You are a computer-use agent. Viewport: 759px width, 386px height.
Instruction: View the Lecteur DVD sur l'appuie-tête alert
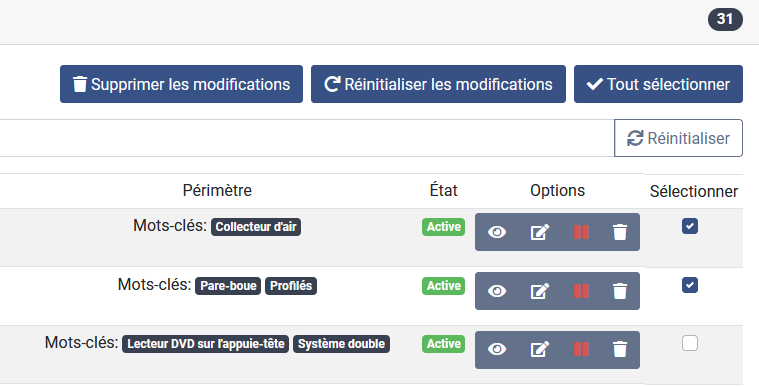[x=497, y=349]
